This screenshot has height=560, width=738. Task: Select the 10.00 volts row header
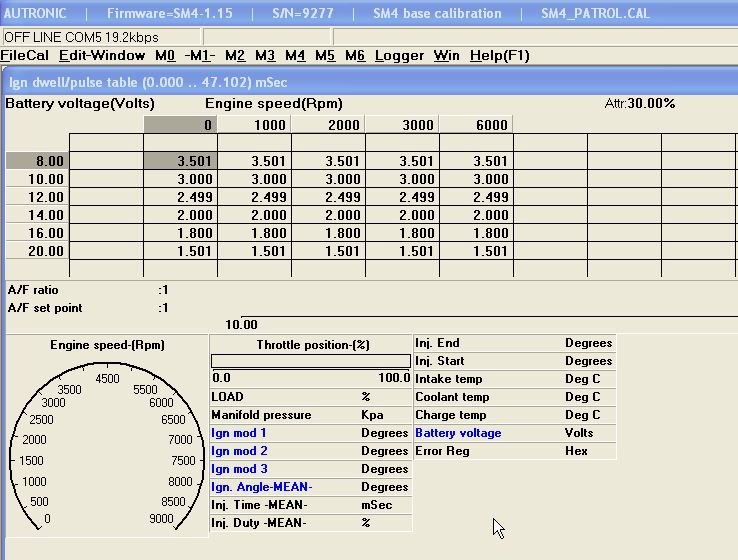click(x=37, y=179)
